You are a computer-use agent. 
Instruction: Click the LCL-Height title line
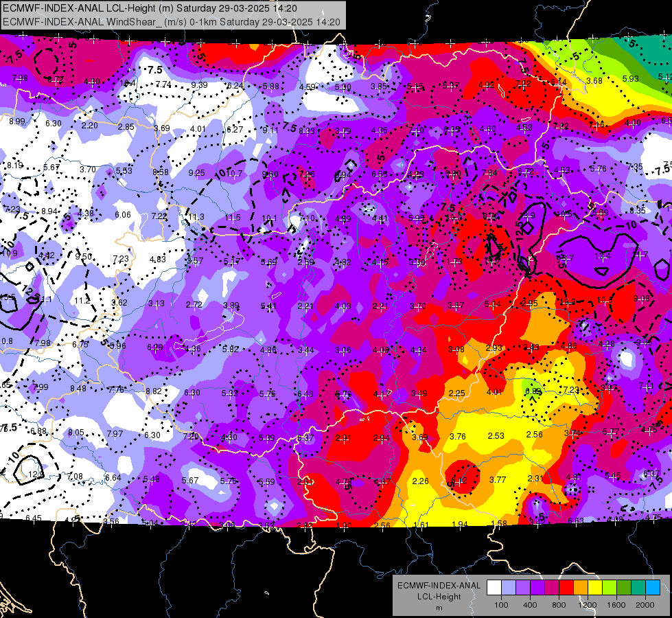coord(150,8)
